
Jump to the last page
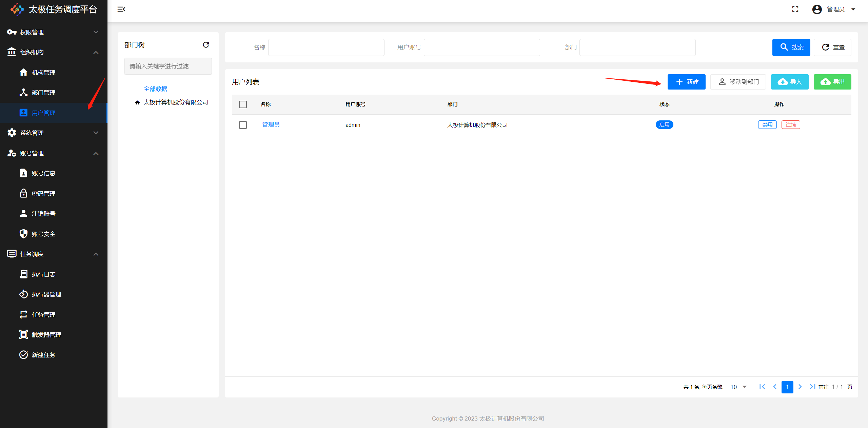coord(812,387)
